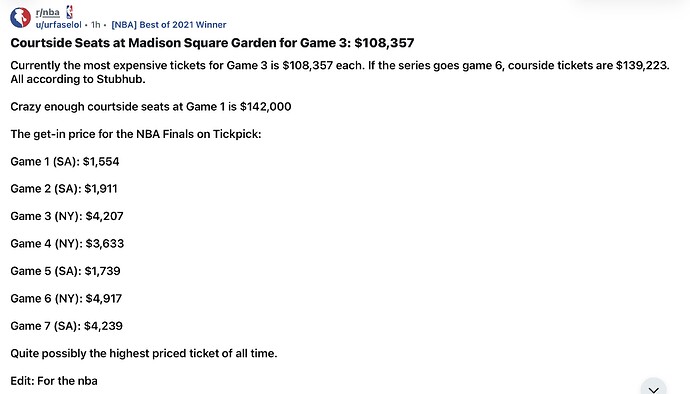Click the Game 4 (NY): $3,633 line
This screenshot has width=690, height=394.
click(x=67, y=243)
